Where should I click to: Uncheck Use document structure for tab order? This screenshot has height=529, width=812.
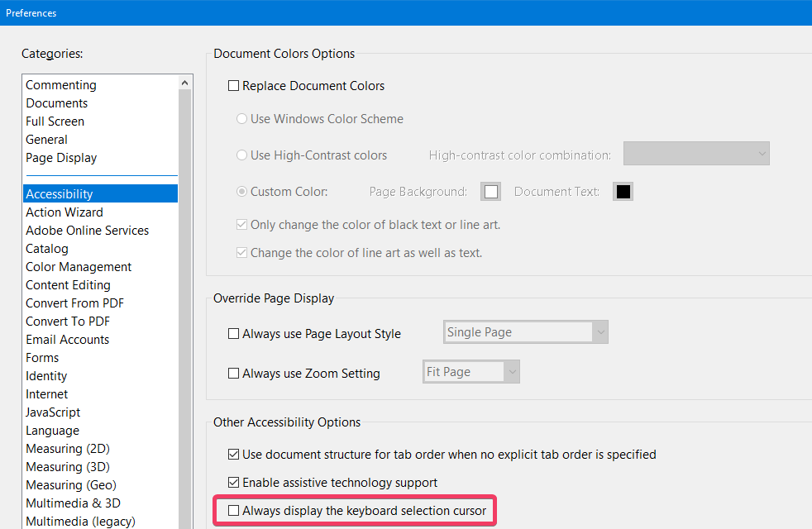coord(234,454)
